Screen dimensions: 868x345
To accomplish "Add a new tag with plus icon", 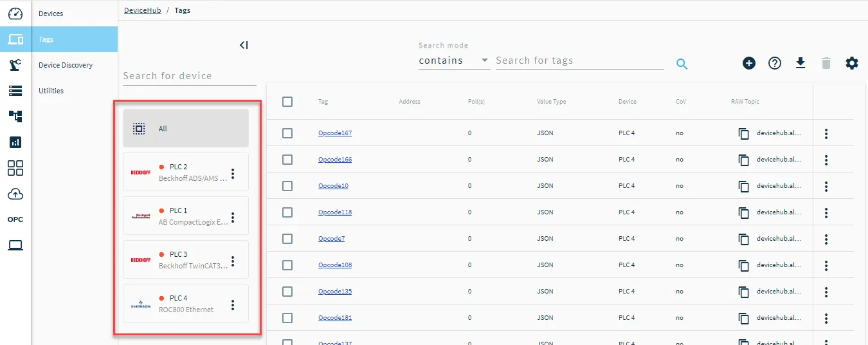I will (749, 63).
